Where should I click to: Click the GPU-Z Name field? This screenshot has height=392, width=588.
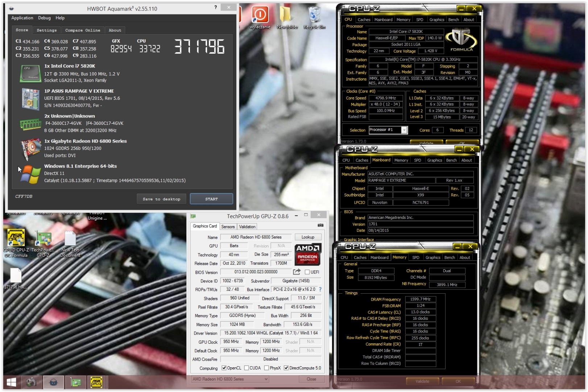click(256, 237)
